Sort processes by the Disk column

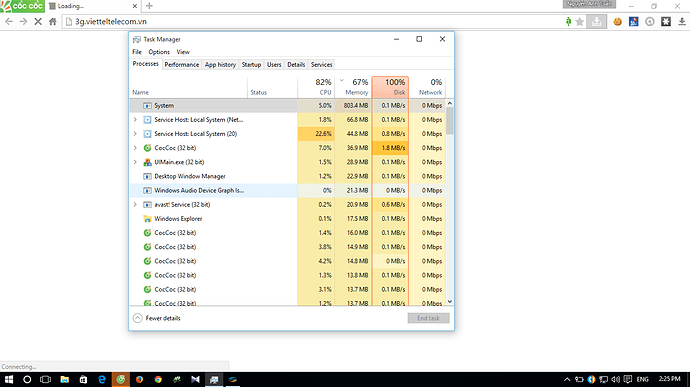[x=390, y=87]
